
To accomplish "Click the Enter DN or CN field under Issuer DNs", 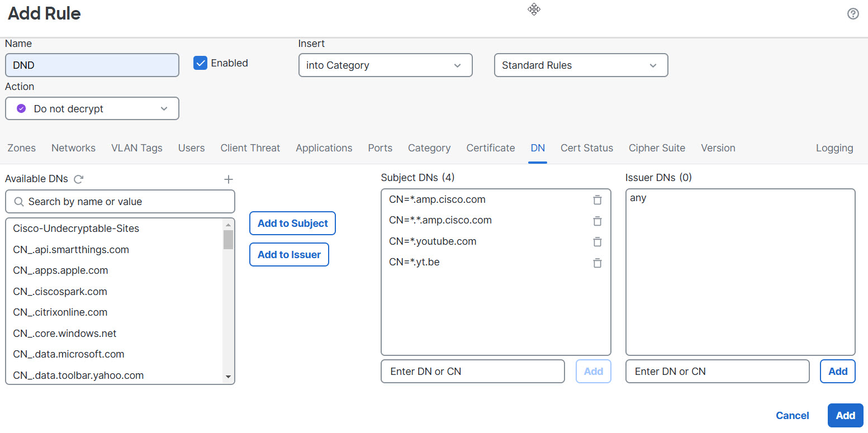I will [717, 371].
